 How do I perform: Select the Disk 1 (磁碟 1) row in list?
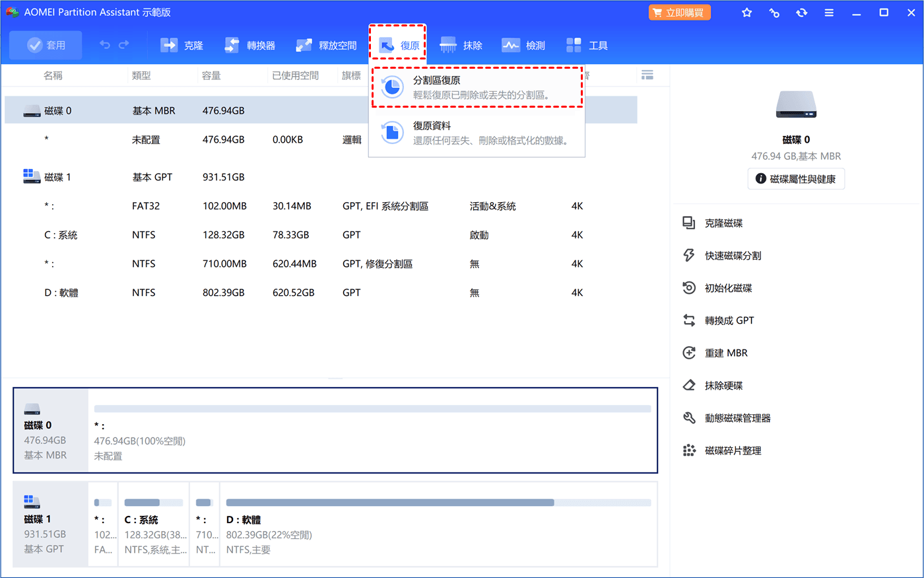tap(321, 177)
